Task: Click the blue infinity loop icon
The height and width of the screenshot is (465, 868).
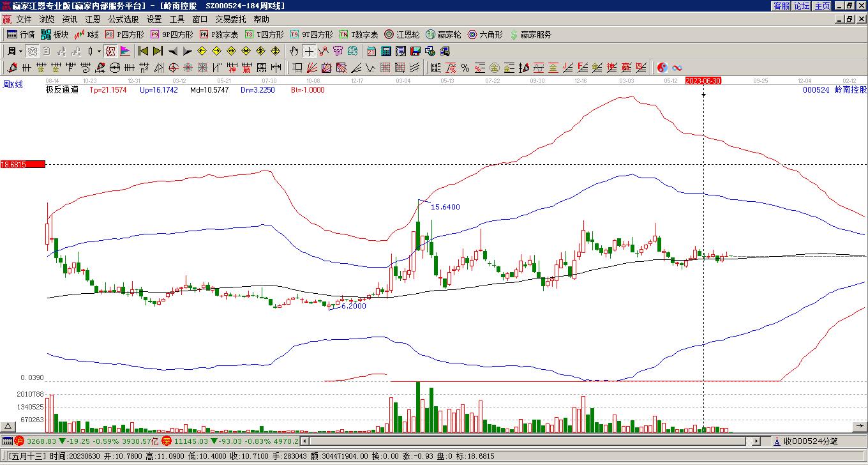Action: 677,68
